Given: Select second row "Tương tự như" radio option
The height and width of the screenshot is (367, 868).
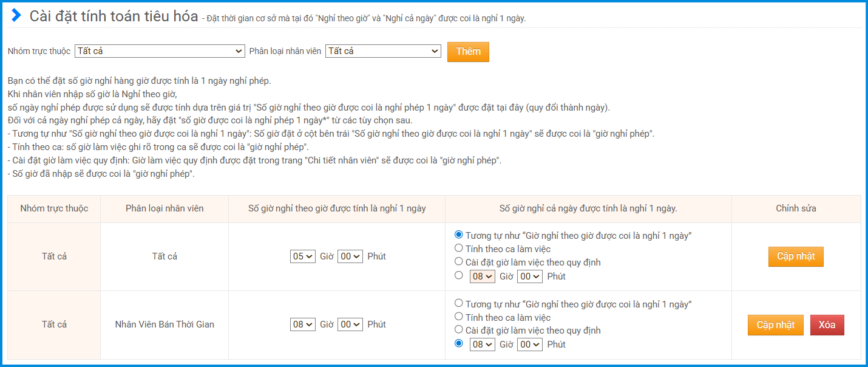Looking at the screenshot, I should (459, 303).
